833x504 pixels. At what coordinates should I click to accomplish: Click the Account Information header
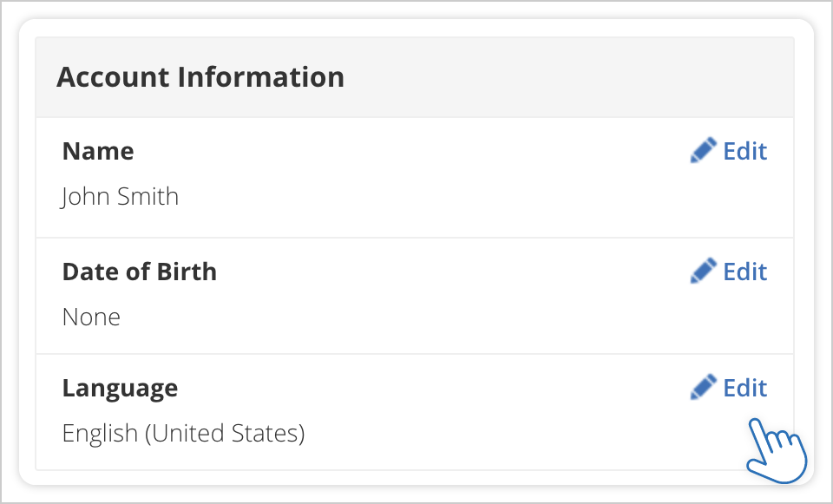[200, 76]
